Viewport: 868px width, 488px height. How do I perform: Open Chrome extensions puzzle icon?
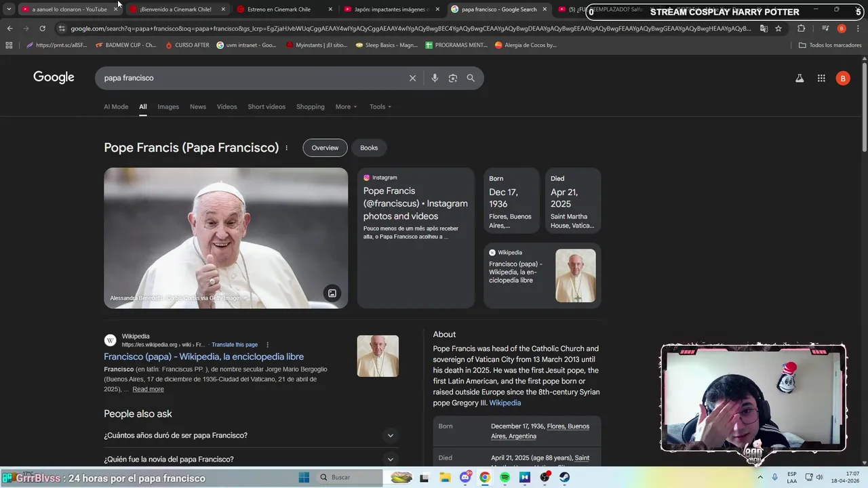[801, 28]
